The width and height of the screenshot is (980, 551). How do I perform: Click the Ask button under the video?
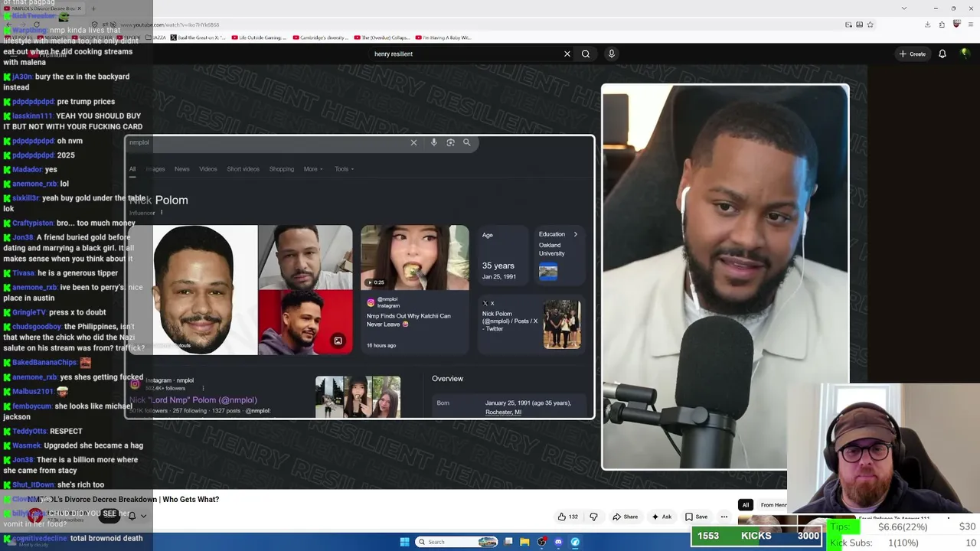661,517
